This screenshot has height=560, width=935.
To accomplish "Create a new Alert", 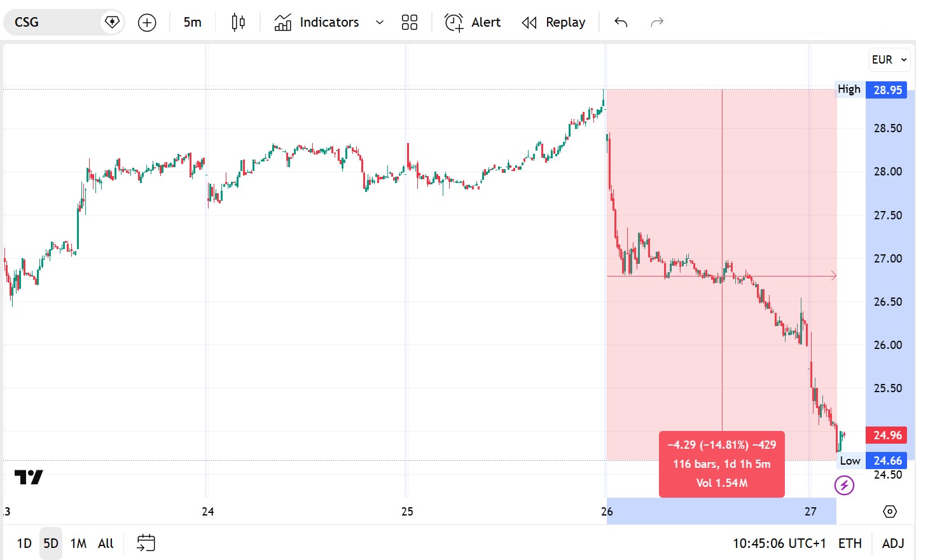I will click(x=473, y=23).
